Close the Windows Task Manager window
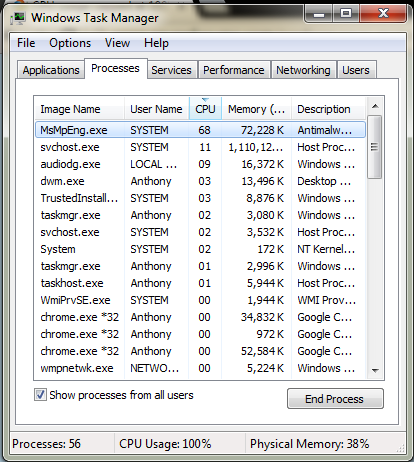The height and width of the screenshot is (462, 414). (383, 14)
